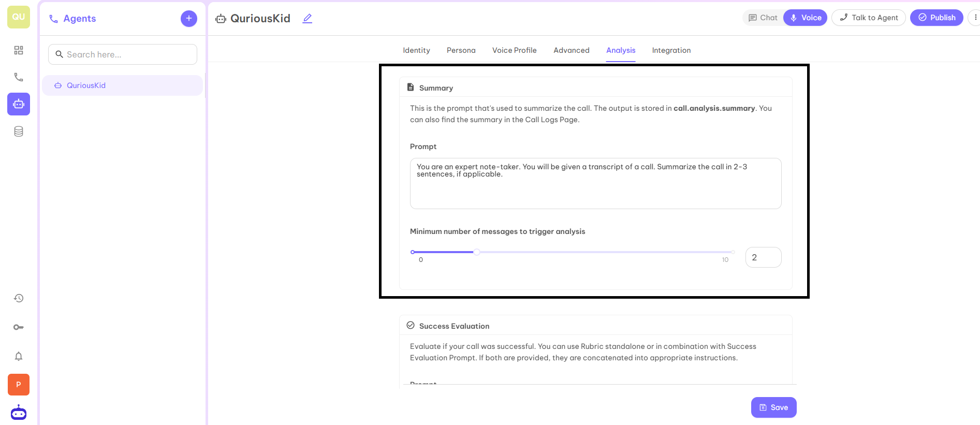Open the Advanced tab
This screenshot has height=425, width=980.
tap(572, 50)
